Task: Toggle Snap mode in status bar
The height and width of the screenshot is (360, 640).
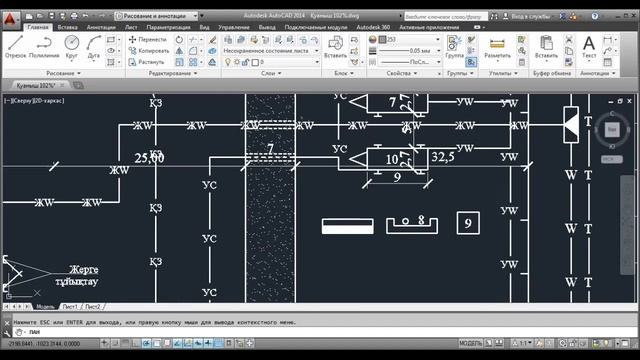Action: point(115,344)
